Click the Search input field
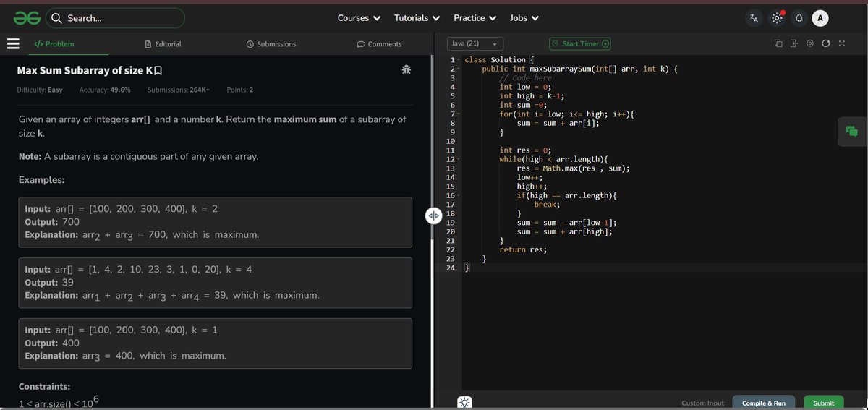 tap(116, 18)
